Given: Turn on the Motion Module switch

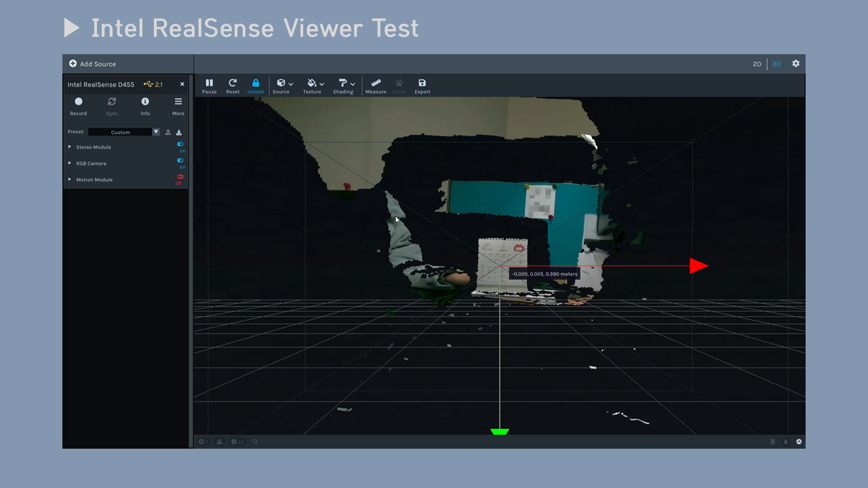Looking at the screenshot, I should tap(180, 177).
